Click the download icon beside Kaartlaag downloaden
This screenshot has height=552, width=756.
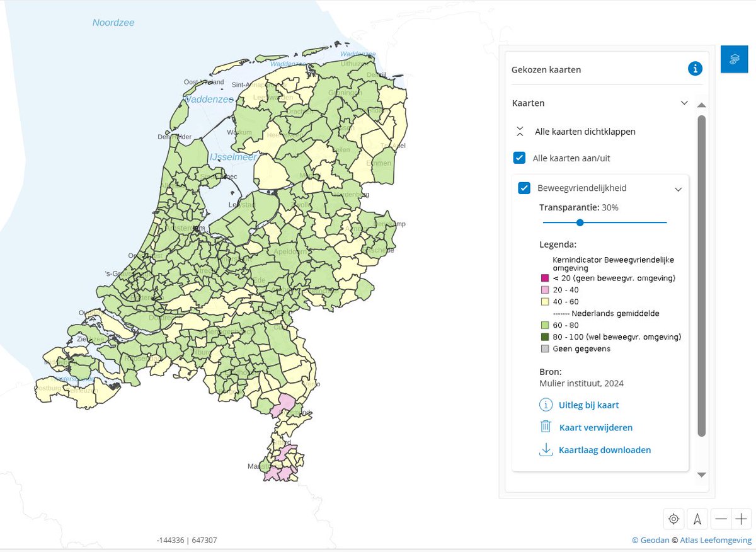[546, 449]
